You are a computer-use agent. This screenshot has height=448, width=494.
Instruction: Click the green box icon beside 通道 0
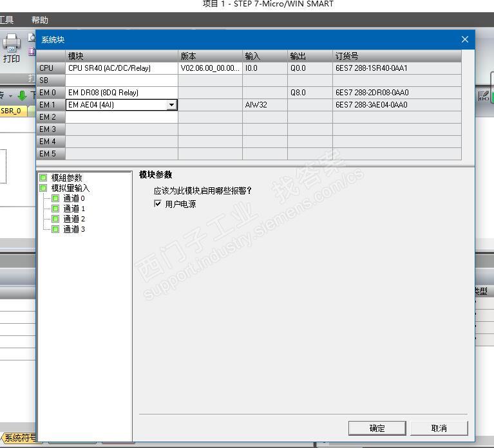[55, 198]
